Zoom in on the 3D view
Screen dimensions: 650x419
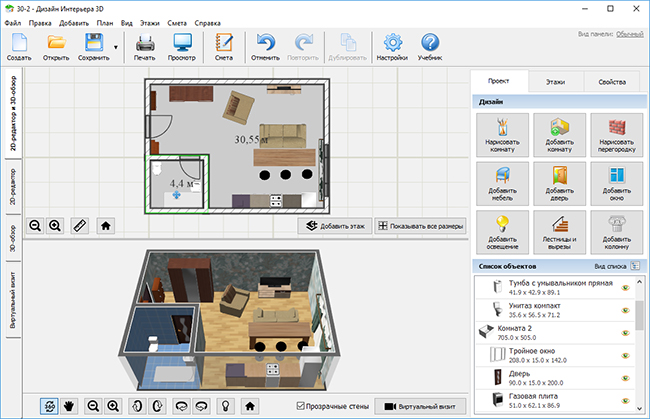tap(113, 406)
